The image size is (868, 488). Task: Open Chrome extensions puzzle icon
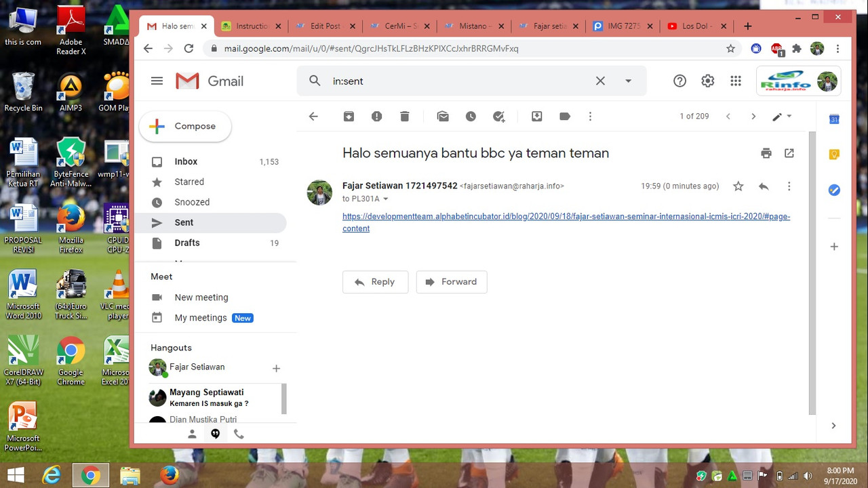click(x=797, y=49)
